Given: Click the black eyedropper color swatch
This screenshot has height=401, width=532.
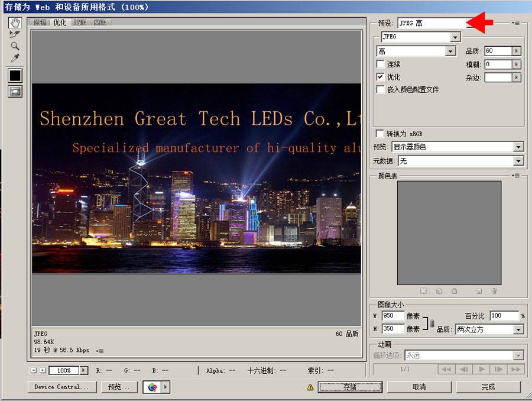Looking at the screenshot, I should [x=15, y=75].
